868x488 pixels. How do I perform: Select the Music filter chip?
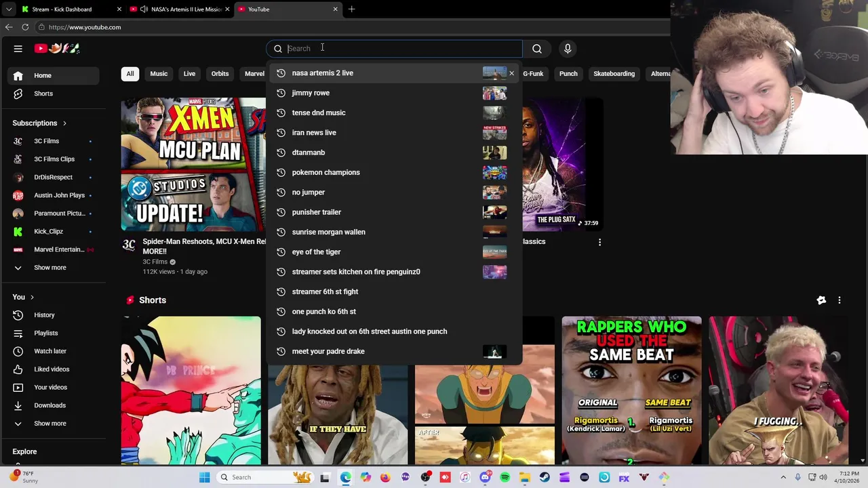coord(159,74)
